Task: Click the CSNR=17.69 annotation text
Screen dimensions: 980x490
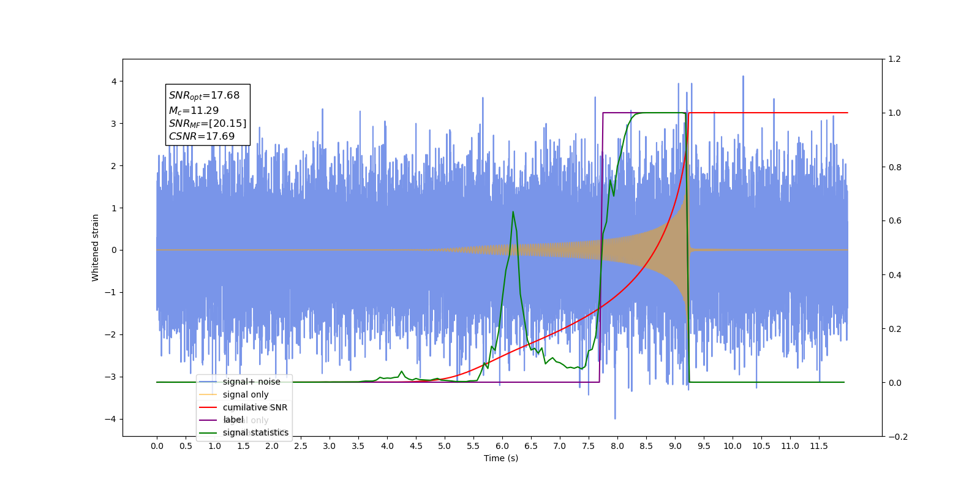Action: tap(202, 137)
